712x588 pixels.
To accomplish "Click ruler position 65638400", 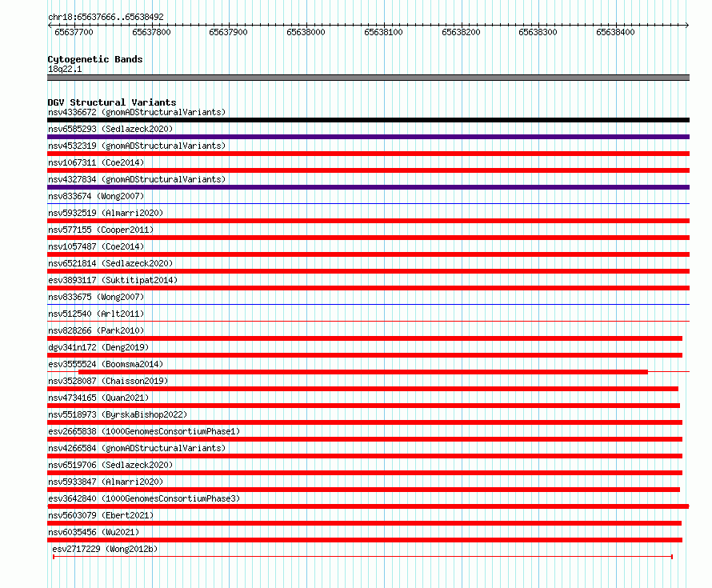I will 615,32.
